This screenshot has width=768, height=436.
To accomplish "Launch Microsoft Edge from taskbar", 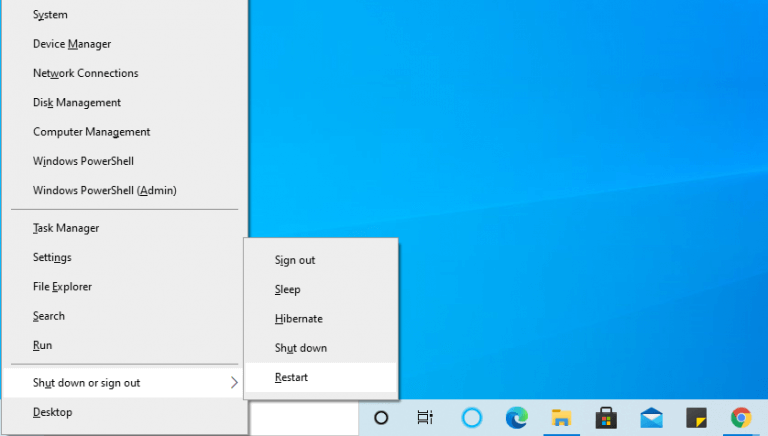I will tap(517, 417).
